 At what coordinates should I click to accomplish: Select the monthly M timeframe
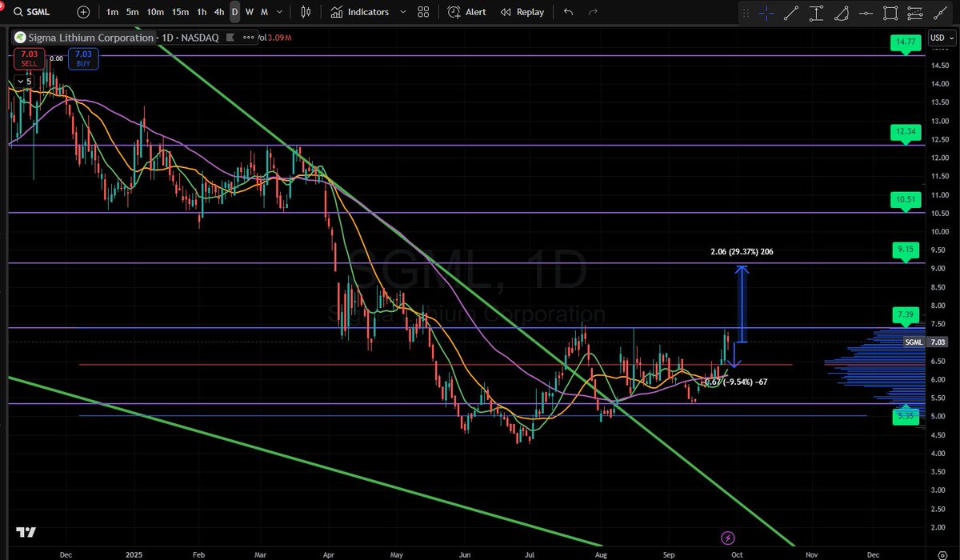pyautogui.click(x=265, y=12)
